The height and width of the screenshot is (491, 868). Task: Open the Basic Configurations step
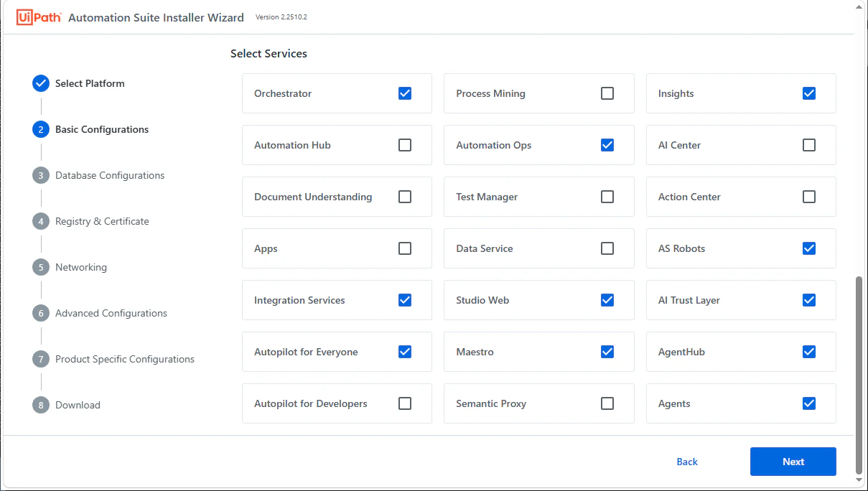point(102,129)
